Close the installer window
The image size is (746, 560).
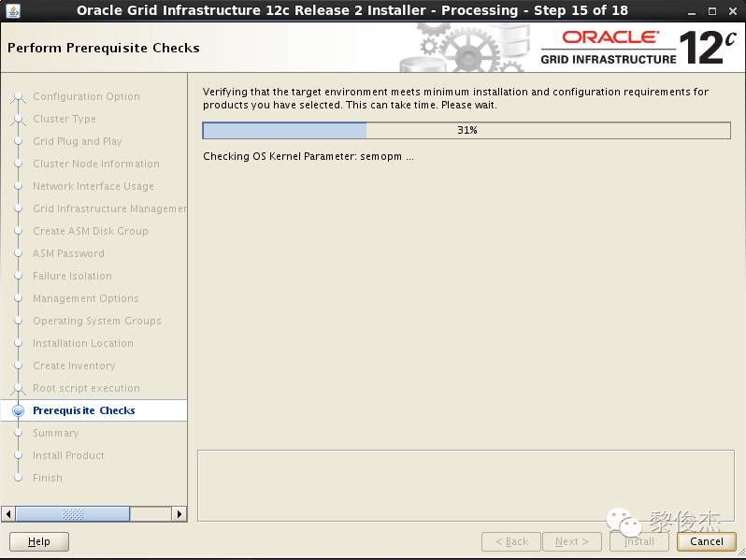point(733,11)
